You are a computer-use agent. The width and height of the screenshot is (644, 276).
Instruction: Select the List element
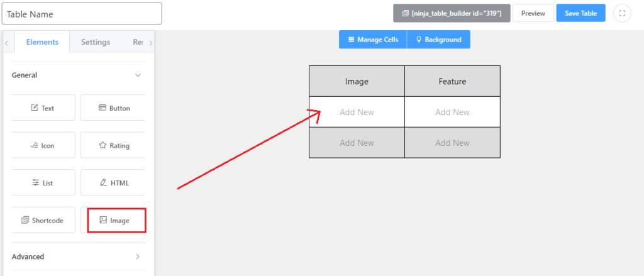click(x=43, y=183)
